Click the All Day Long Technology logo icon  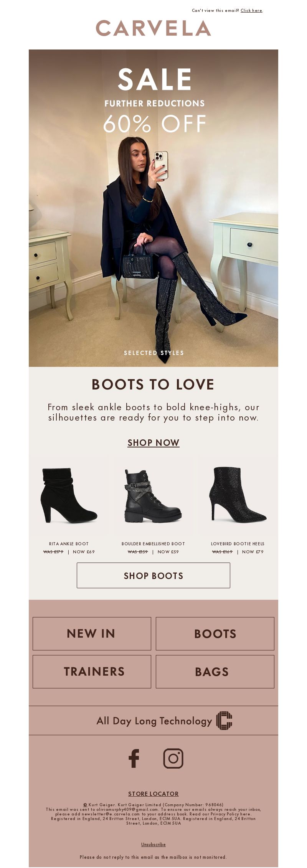(x=224, y=721)
